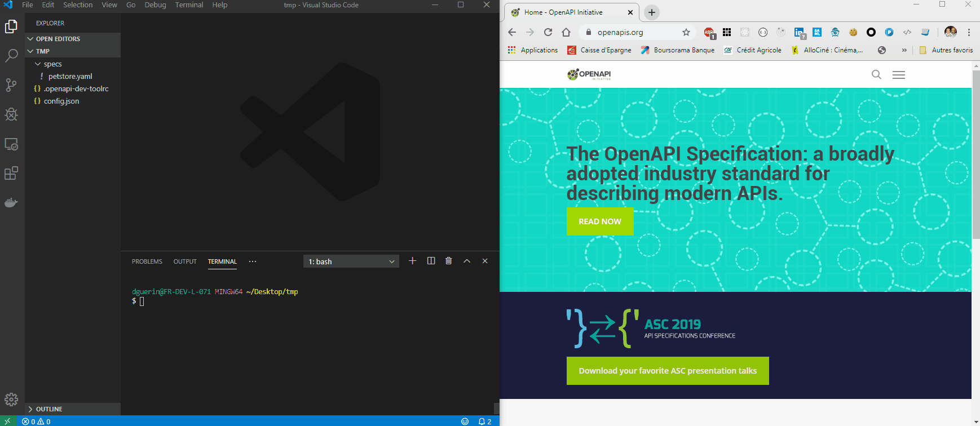This screenshot has width=980, height=426.
Task: Open the Search view in VS Code
Action: click(x=11, y=55)
